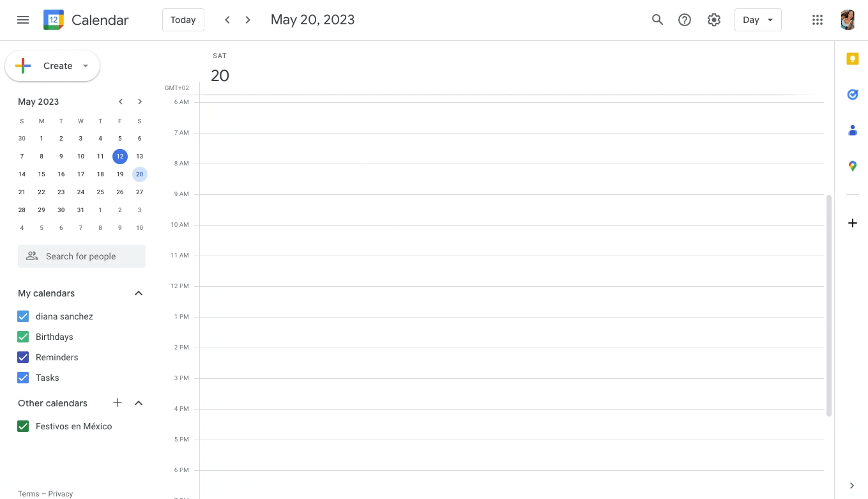This screenshot has height=499, width=868.
Task: Open Google Tasks in side panel
Action: click(x=852, y=95)
